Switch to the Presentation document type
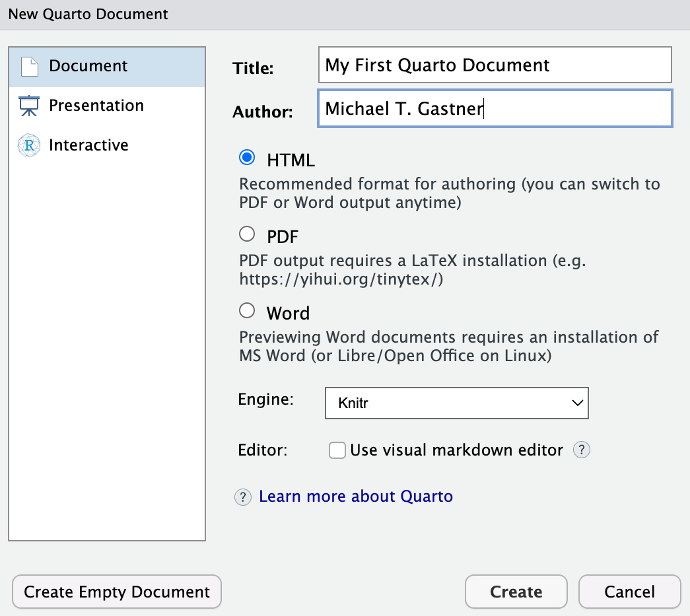 (107, 106)
